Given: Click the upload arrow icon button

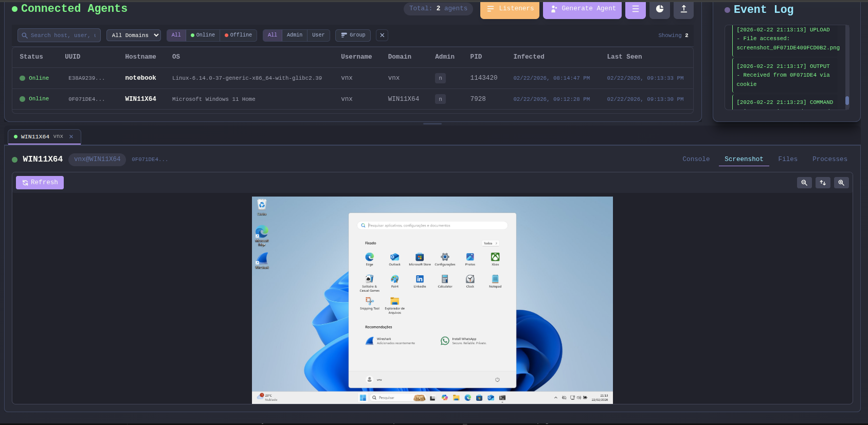Looking at the screenshot, I should [x=684, y=9].
